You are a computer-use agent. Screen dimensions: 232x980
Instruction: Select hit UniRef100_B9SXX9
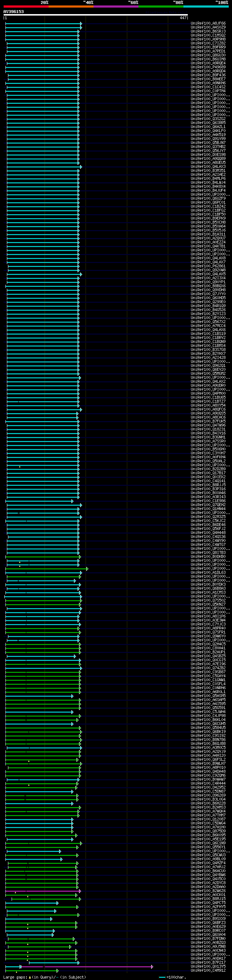click(208, 919)
